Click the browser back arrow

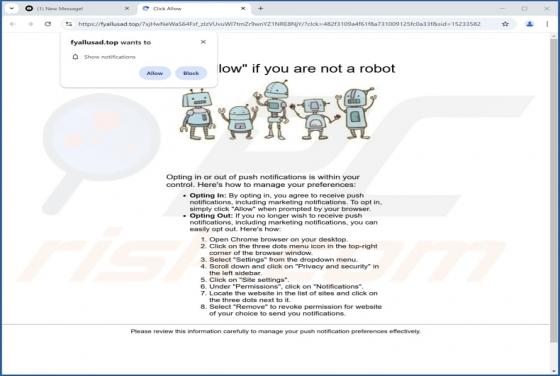coord(13,24)
